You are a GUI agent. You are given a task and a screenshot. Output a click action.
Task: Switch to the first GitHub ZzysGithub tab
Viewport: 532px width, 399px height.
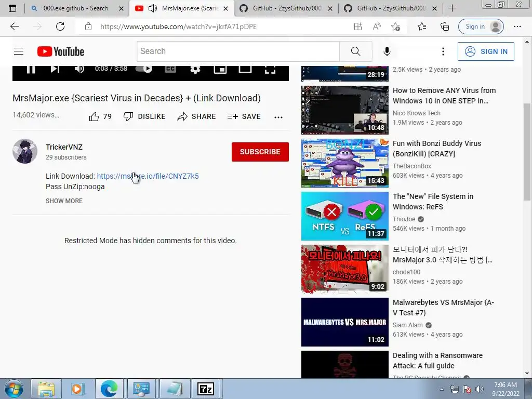pos(286,8)
